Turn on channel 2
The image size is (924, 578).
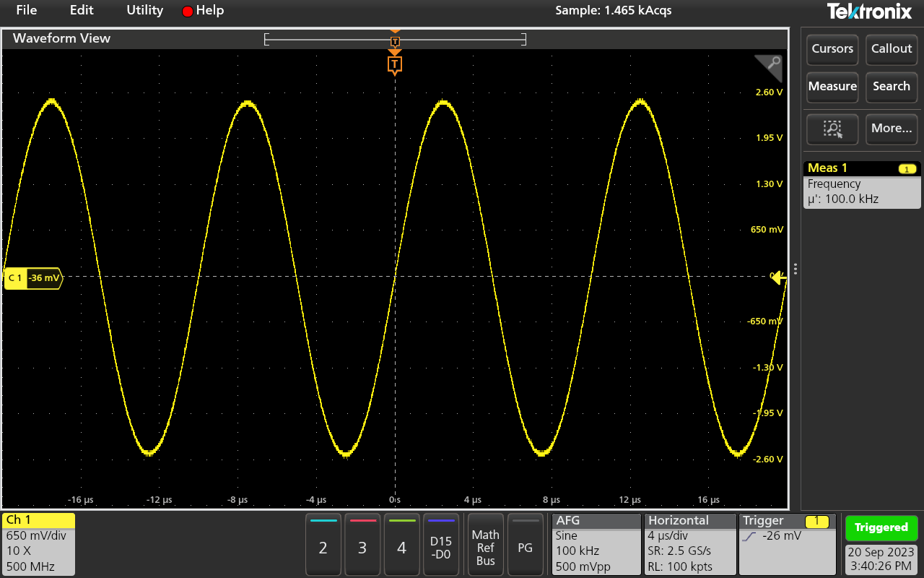[323, 545]
